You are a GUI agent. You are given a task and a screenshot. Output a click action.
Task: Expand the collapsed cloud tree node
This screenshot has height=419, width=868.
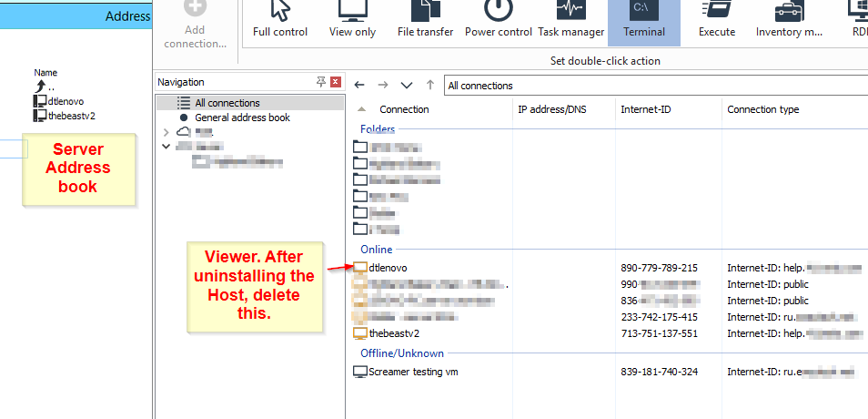(166, 132)
